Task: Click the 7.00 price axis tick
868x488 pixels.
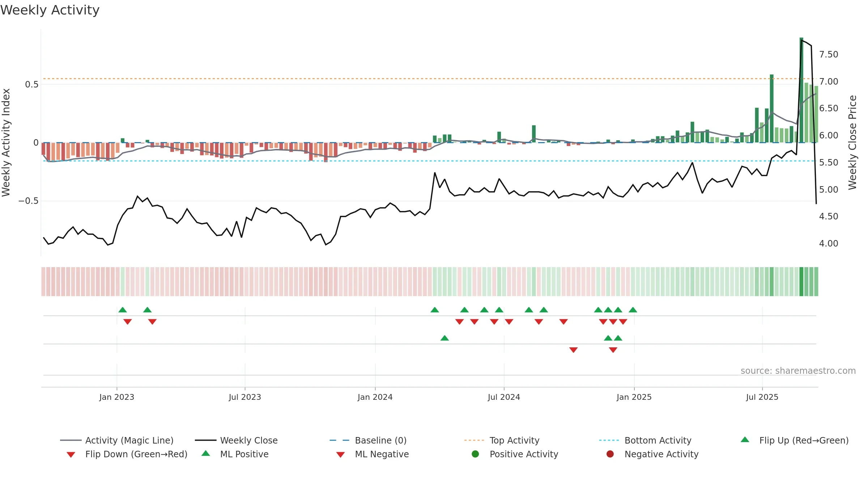Action: point(829,82)
